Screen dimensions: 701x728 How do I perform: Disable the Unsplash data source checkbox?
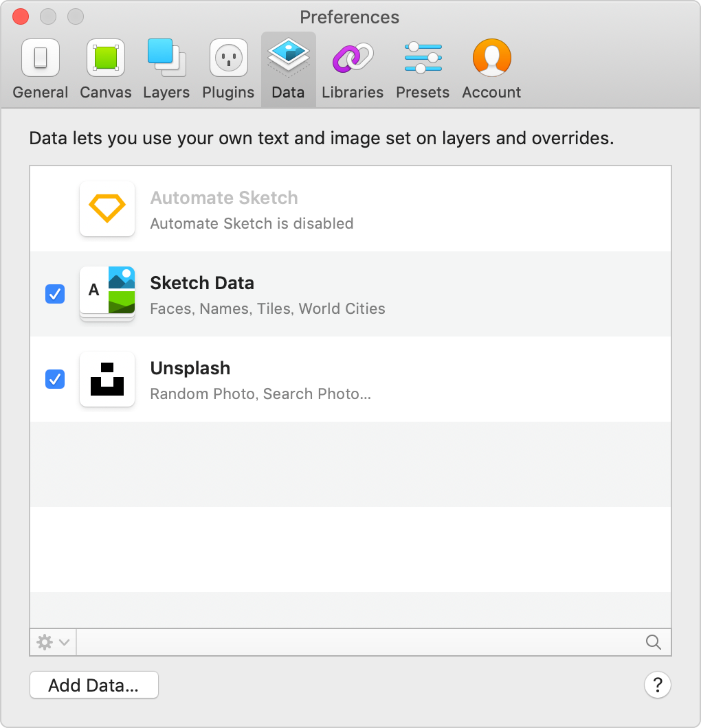[x=55, y=379]
